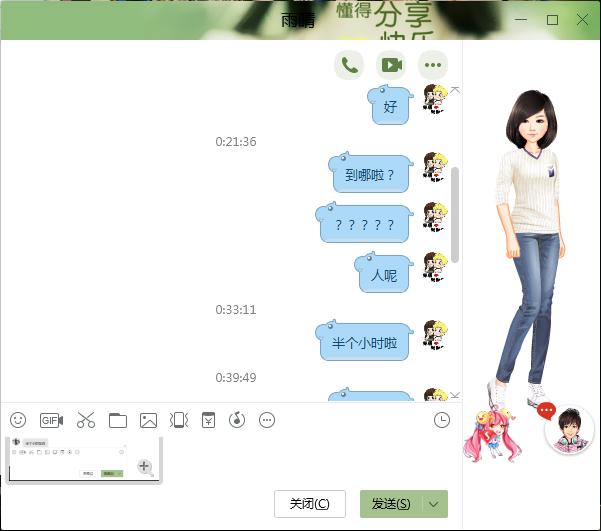Click the message bubble "半个小时啦"
The width and height of the screenshot is (601, 531).
[364, 341]
